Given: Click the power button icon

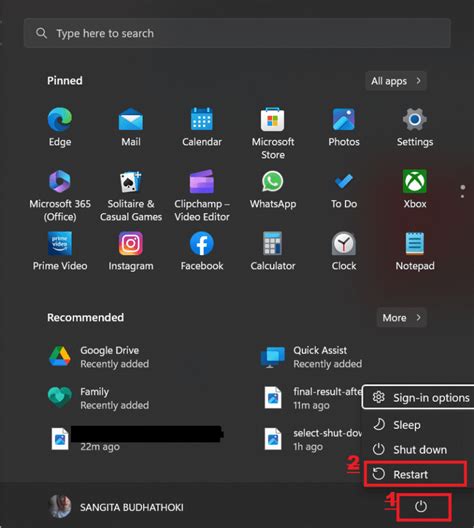Looking at the screenshot, I should click(x=421, y=506).
